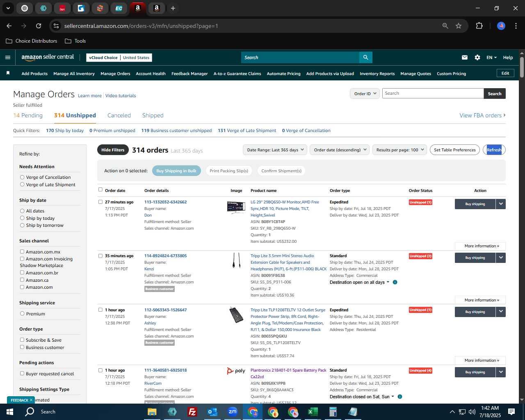This screenshot has width=525, height=420.
Task: Reload the page with browser refresh icon
Action: [39, 26]
